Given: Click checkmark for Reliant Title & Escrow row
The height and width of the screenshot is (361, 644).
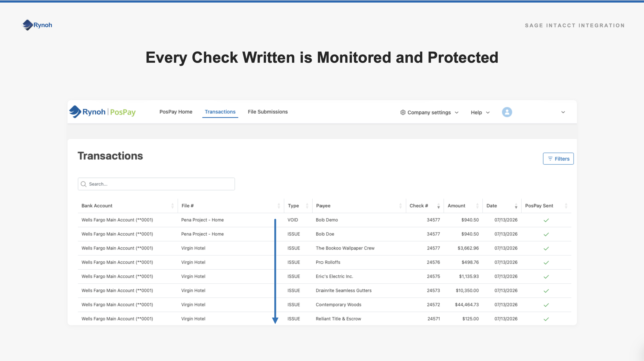Looking at the screenshot, I should (546, 319).
